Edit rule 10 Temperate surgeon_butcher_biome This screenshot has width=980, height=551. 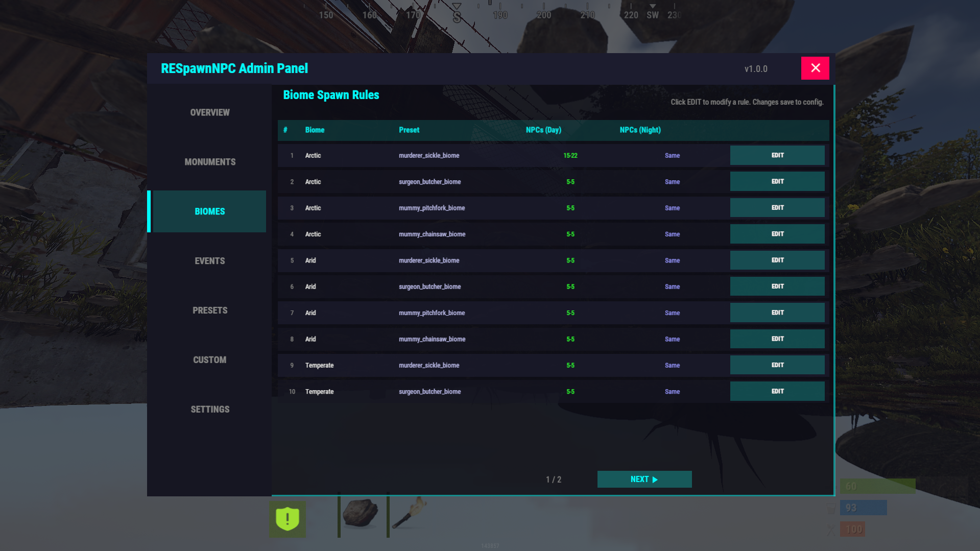(777, 391)
